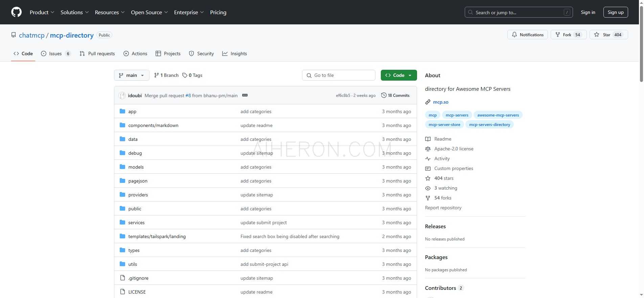Open pull request #8 link
Image resolution: width=644 pixels, height=298 pixels.
(188, 95)
